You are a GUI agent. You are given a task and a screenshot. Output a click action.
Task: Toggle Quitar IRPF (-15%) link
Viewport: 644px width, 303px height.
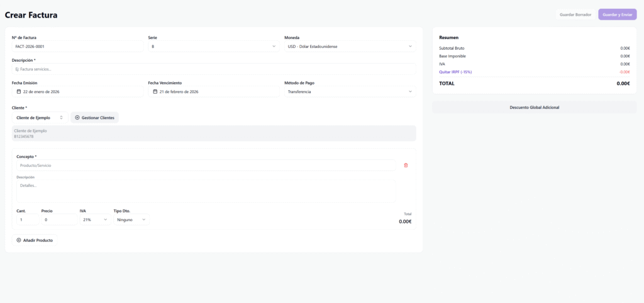pyautogui.click(x=455, y=72)
